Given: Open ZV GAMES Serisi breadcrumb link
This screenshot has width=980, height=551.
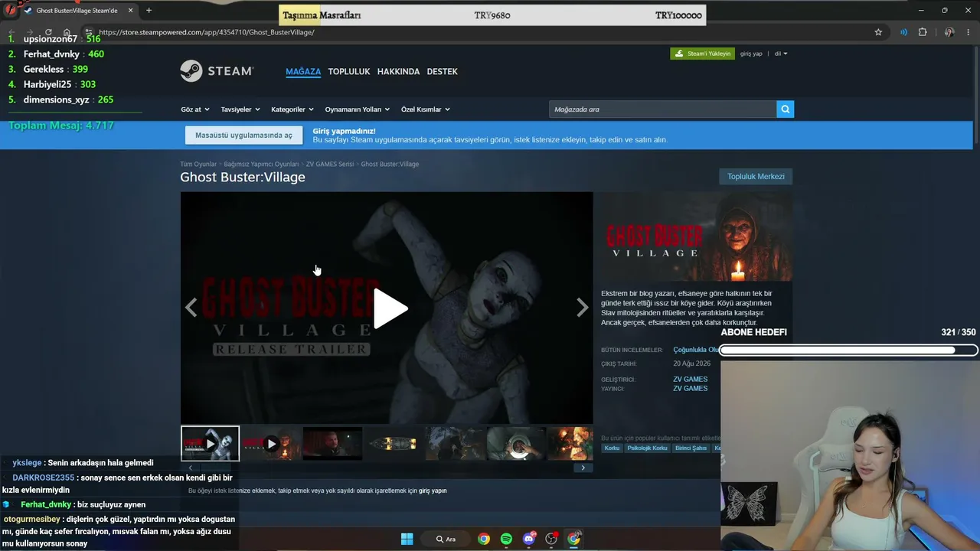Looking at the screenshot, I should 330,164.
